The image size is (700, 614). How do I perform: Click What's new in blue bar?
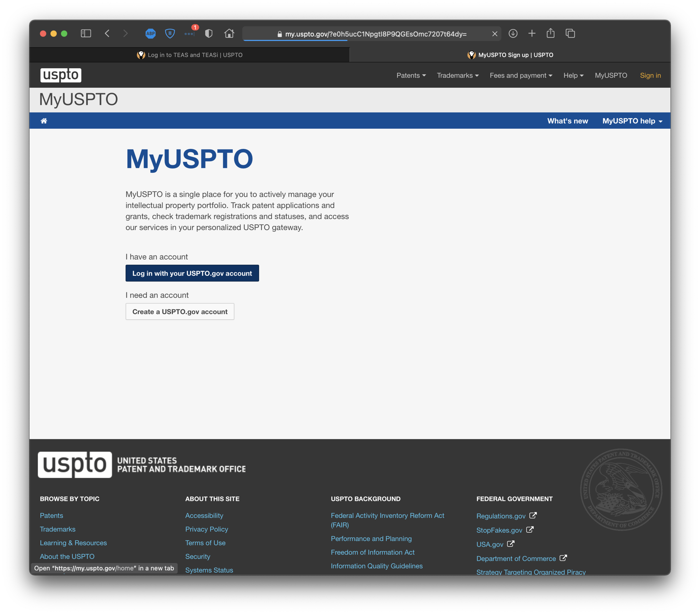(568, 121)
